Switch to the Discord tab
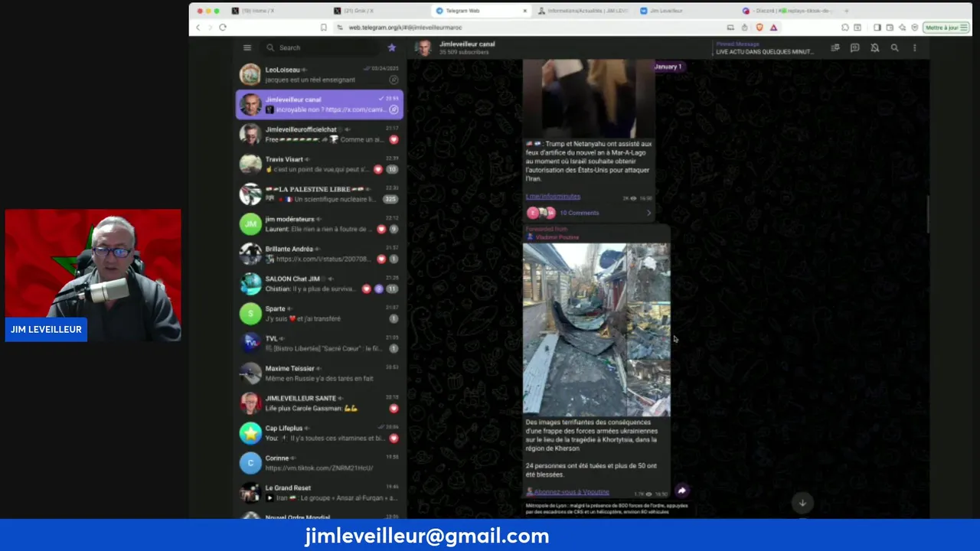The height and width of the screenshot is (551, 980). [x=787, y=11]
